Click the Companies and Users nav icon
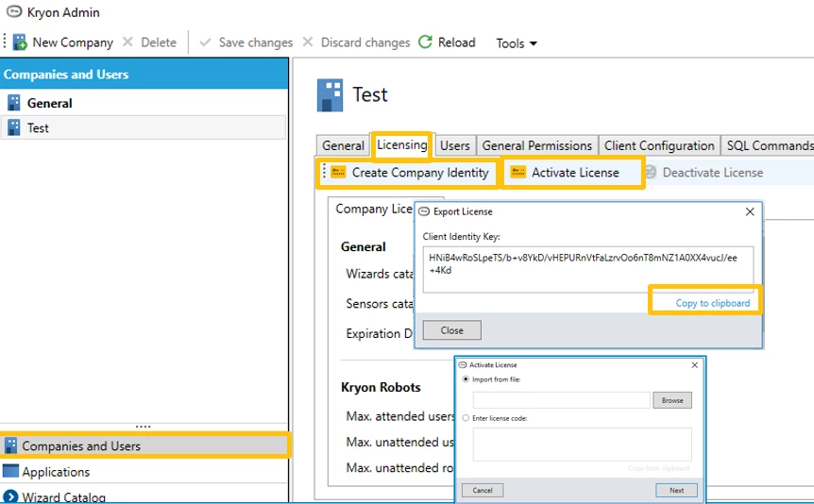 tap(10, 445)
